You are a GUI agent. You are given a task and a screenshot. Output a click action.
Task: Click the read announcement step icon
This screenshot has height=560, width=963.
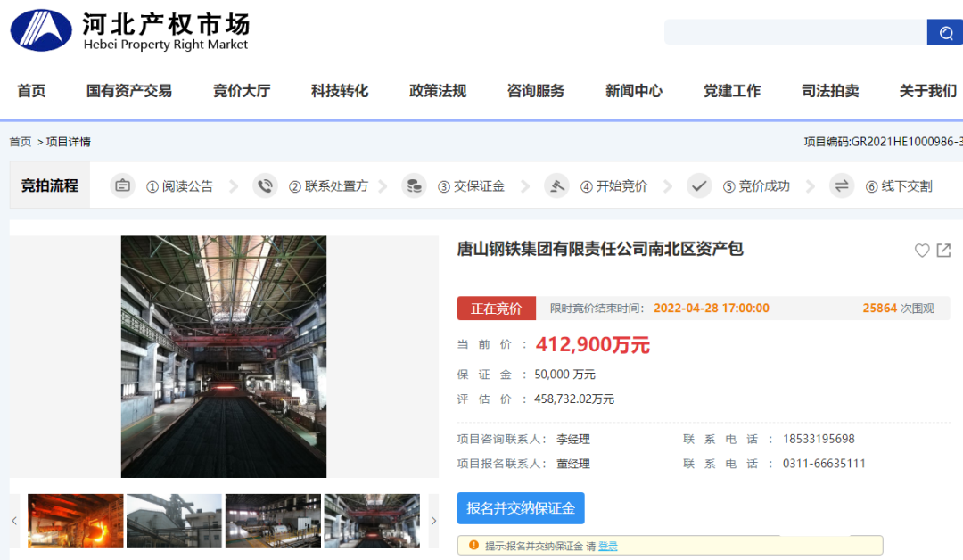[x=122, y=185]
